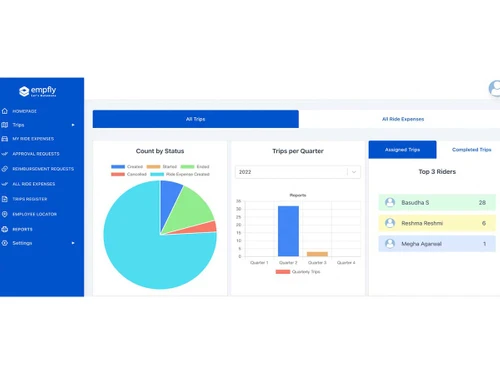This screenshot has height=375, width=500.
Task: Expand the Settings submenu arrow
Action: (x=73, y=243)
